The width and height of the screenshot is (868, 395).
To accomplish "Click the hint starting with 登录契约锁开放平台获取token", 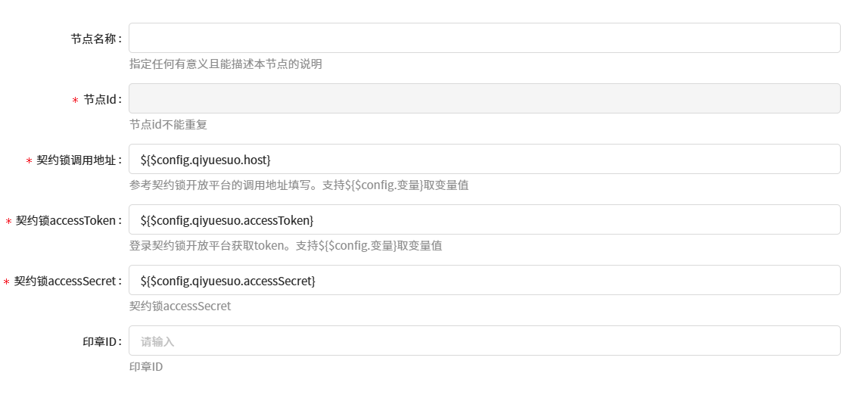I will pos(285,246).
